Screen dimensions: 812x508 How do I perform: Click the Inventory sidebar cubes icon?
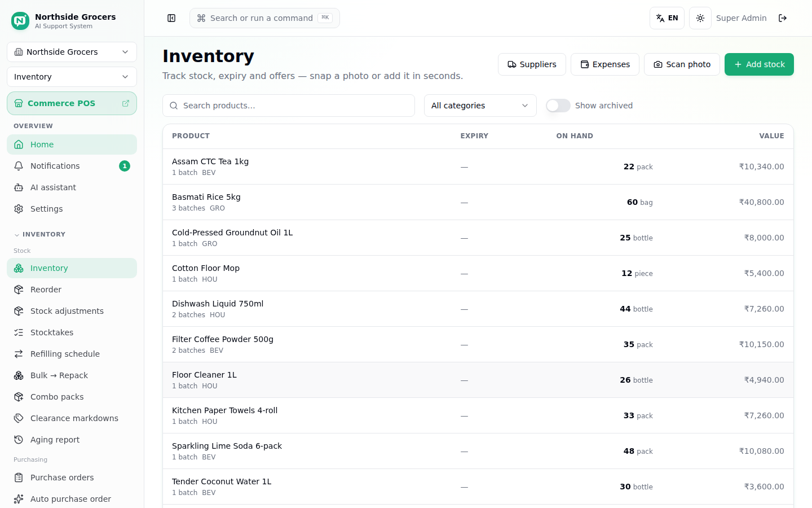tap(19, 268)
